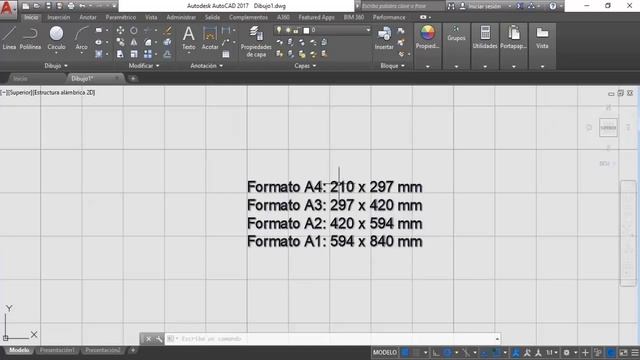Activate the Move (Desplazar) tool
The width and height of the screenshot is (640, 360).
[120, 30]
